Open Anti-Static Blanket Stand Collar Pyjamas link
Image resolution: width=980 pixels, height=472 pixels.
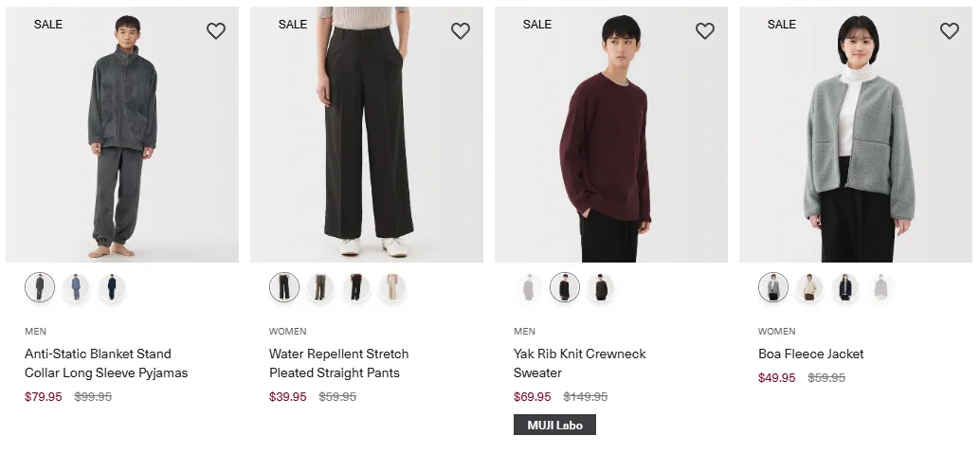(106, 363)
